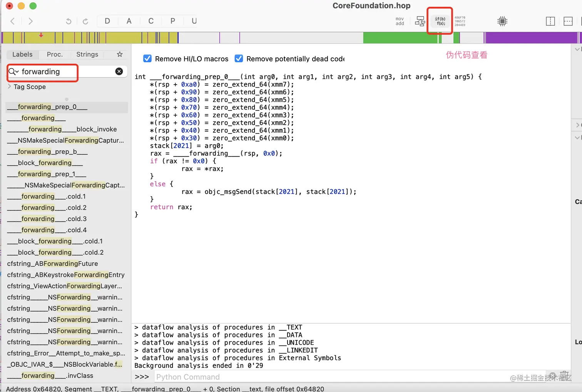Open the Strings tab

(x=87, y=54)
